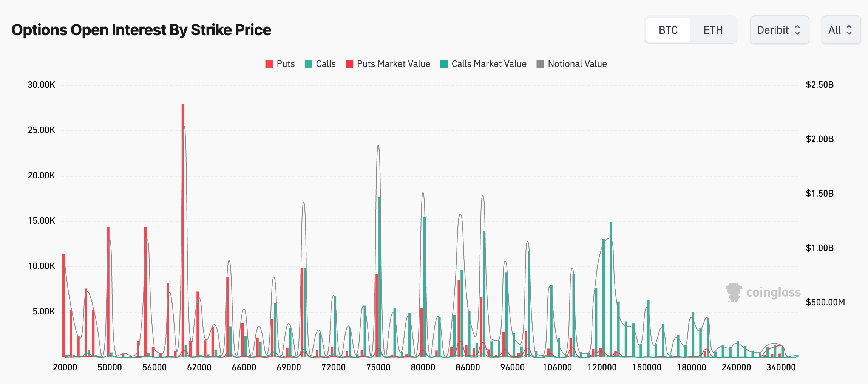This screenshot has width=868, height=384.
Task: Toggle the Puts series in the legend
Action: [280, 64]
